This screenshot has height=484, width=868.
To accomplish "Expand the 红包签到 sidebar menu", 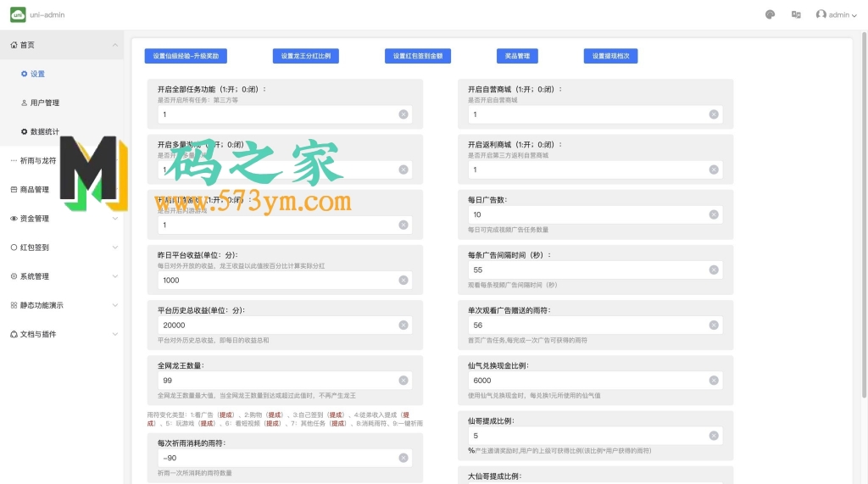I will 61,247.
